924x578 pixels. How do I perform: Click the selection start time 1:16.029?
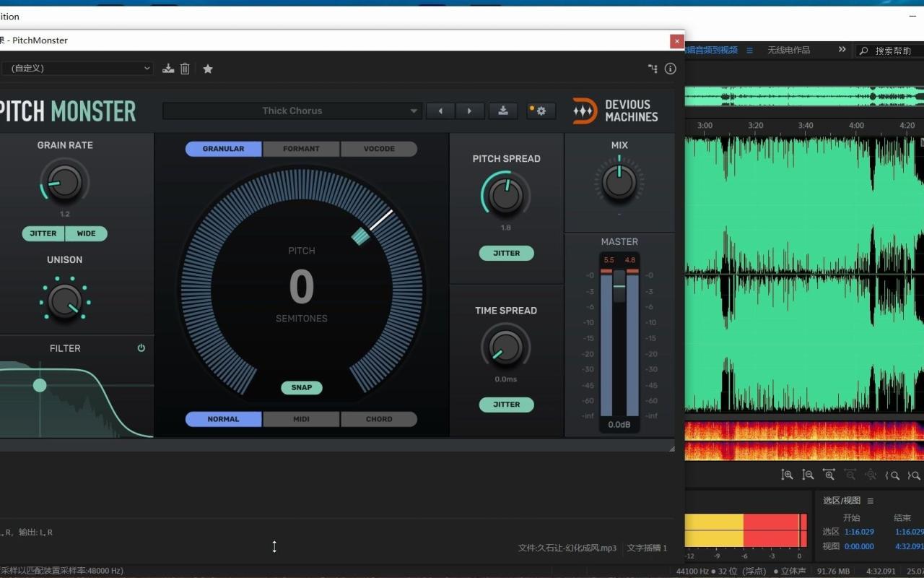click(x=859, y=532)
